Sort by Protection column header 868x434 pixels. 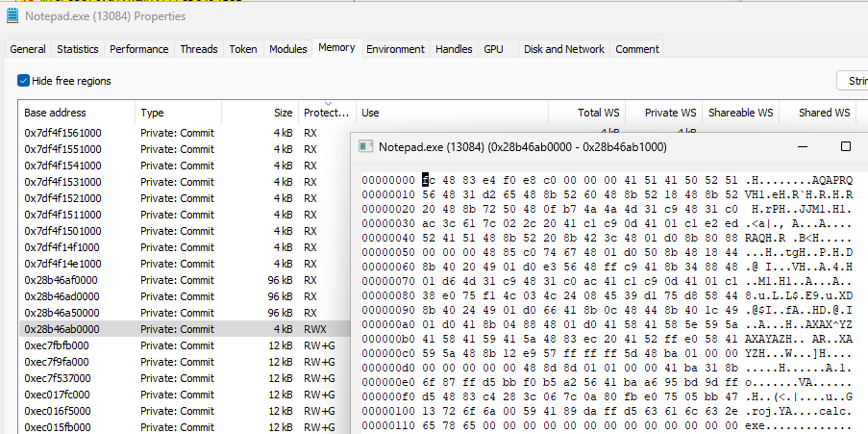(327, 113)
